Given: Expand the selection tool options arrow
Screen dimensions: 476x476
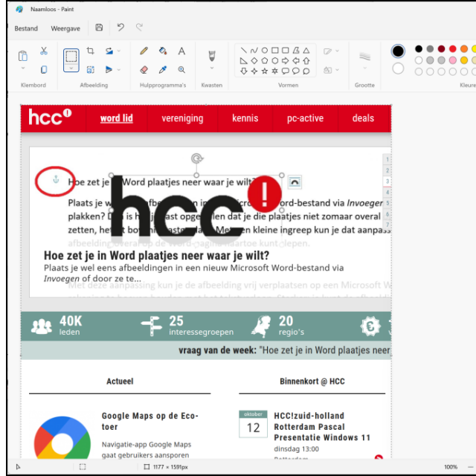Looking at the screenshot, I should 71,68.
